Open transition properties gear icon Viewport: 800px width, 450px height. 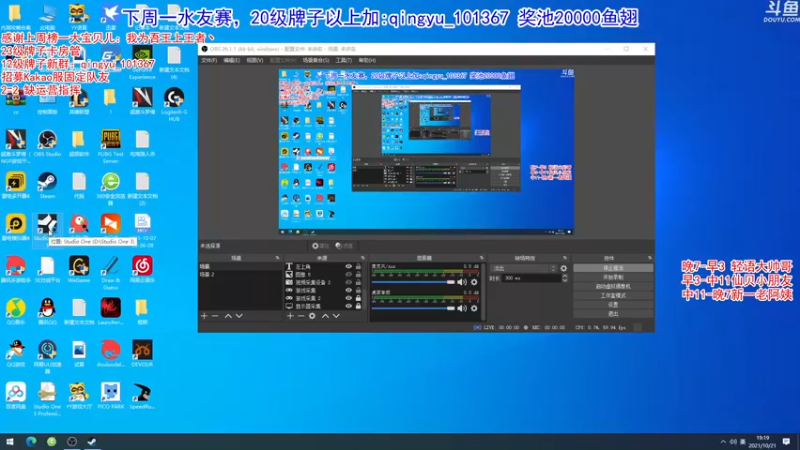pyautogui.click(x=563, y=268)
